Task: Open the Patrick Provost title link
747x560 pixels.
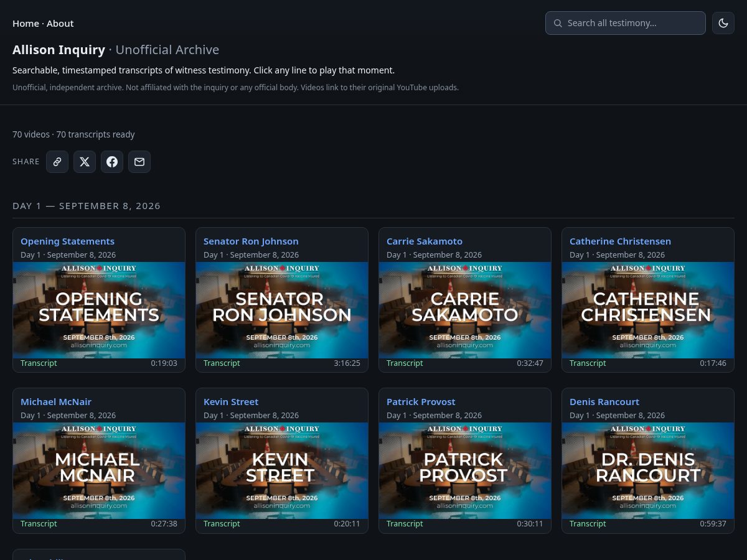Action: [421, 402]
